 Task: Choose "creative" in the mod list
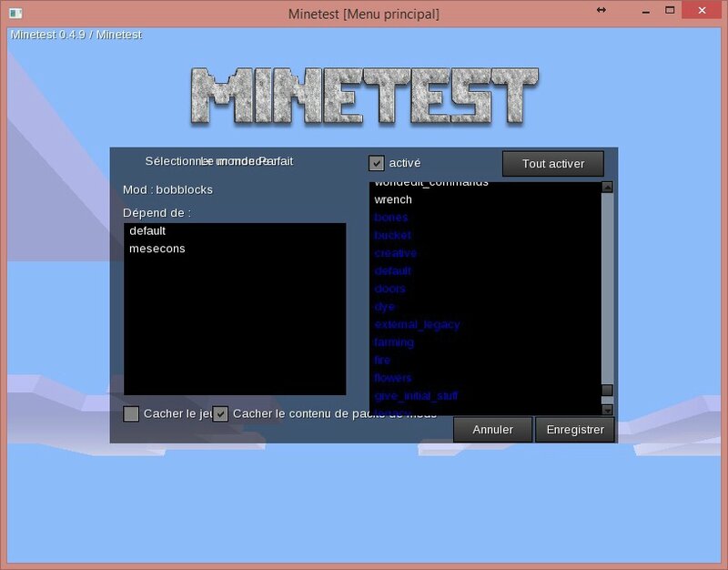[x=395, y=253]
